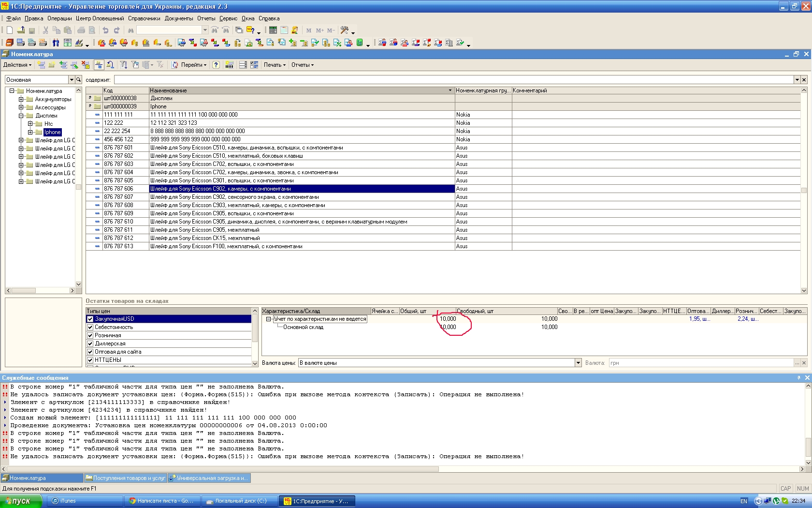Open the Справочники menu
The width and height of the screenshot is (812, 508).
pyautogui.click(x=144, y=18)
